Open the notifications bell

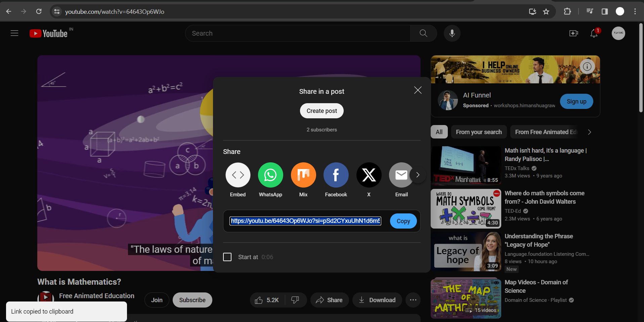[594, 33]
